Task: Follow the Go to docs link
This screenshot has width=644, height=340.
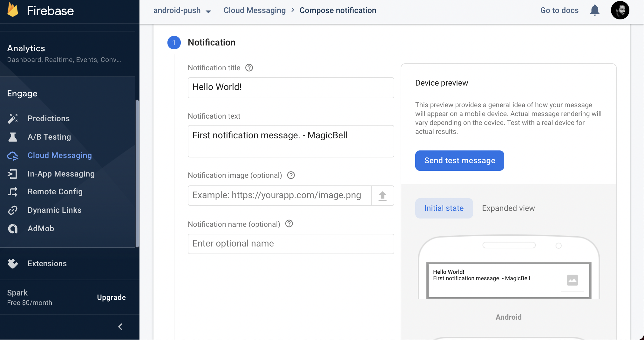Action: coord(559,10)
